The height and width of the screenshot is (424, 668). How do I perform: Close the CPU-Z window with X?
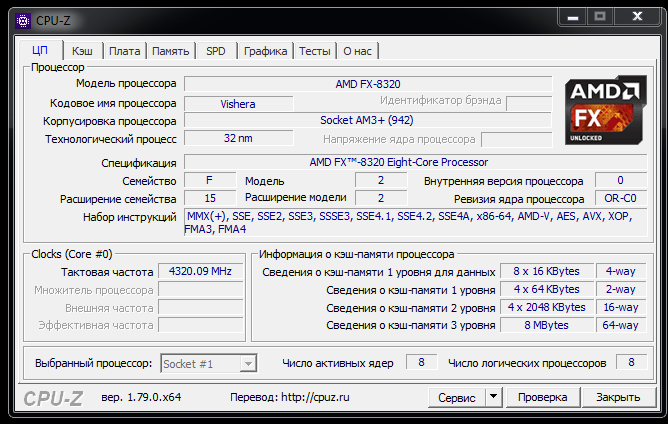(x=637, y=17)
